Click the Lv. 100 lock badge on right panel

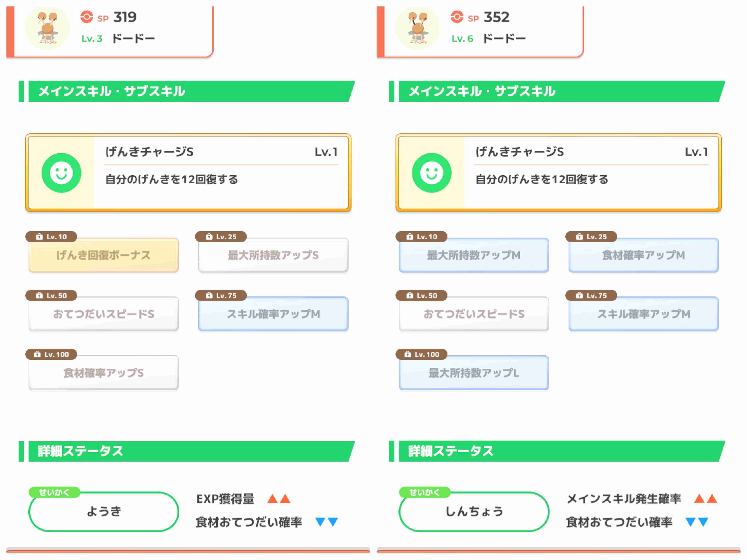pyautogui.click(x=422, y=354)
